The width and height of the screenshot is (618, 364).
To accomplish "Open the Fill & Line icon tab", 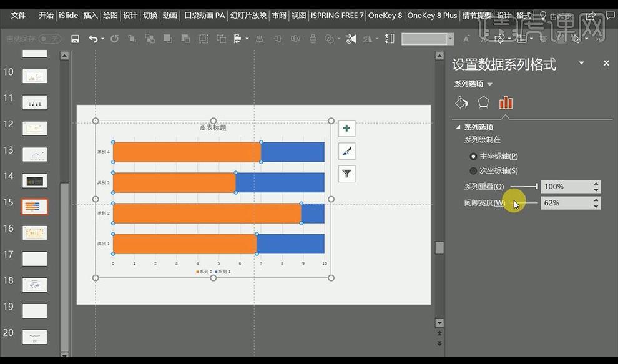I will tap(461, 102).
